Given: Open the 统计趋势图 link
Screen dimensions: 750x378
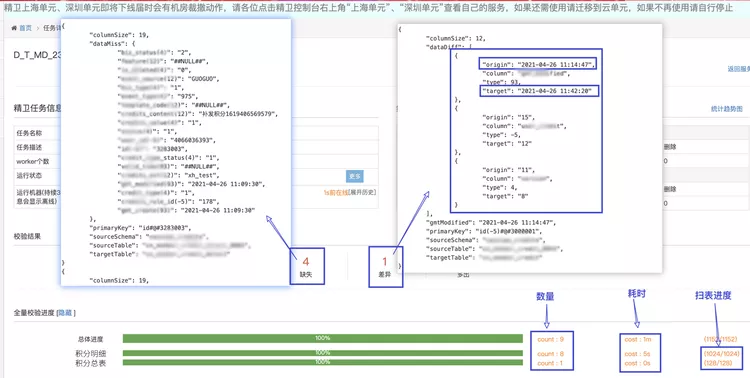Looking at the screenshot, I should pos(727,109).
